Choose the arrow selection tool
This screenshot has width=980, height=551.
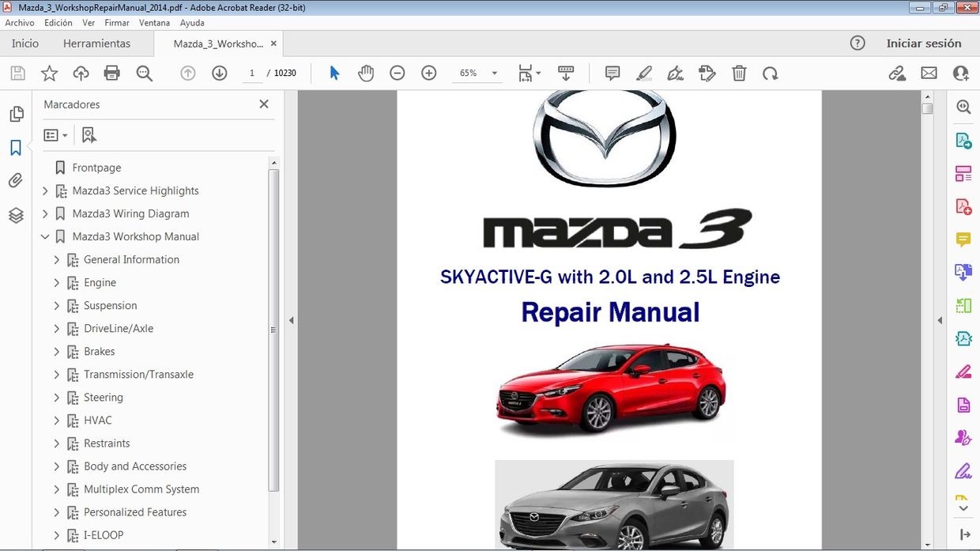tap(334, 74)
